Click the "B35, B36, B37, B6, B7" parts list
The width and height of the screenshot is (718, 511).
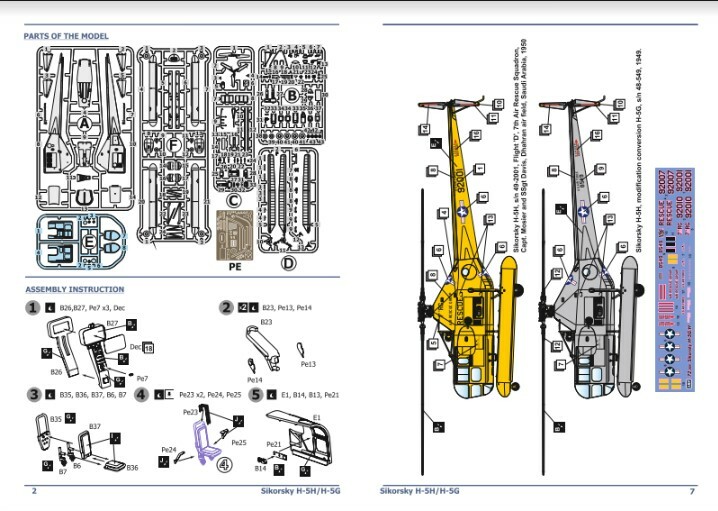pyautogui.click(x=93, y=395)
